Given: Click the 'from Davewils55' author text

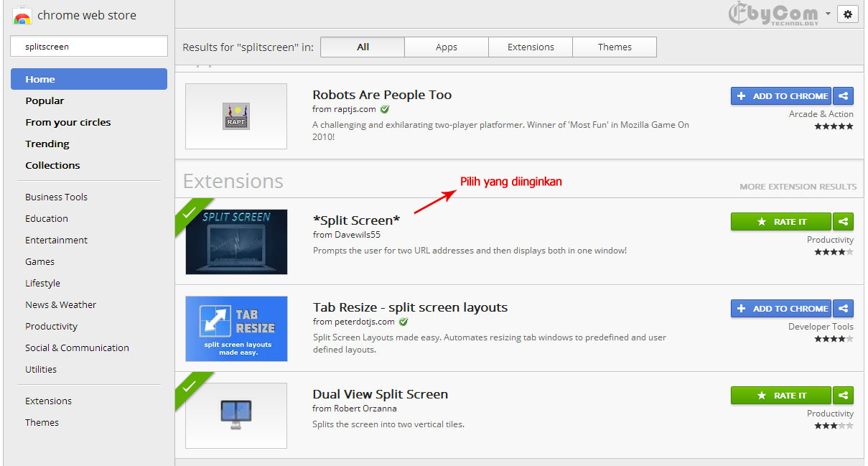Looking at the screenshot, I should pyautogui.click(x=346, y=234).
